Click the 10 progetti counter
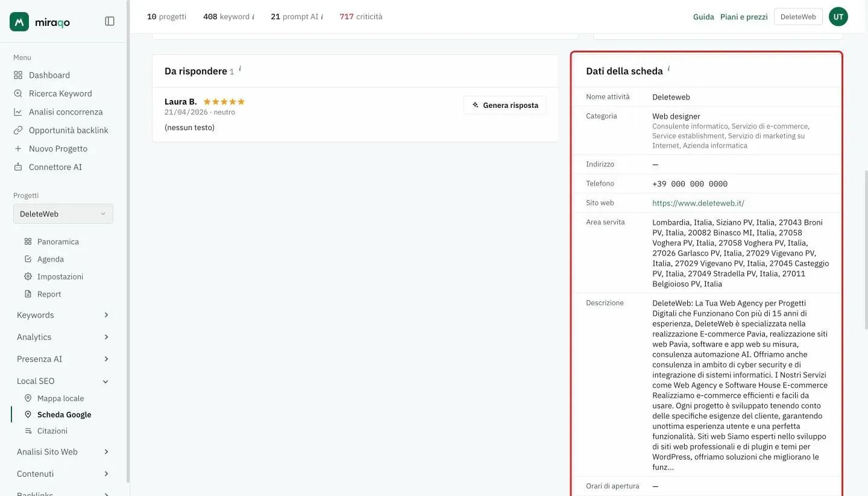The height and width of the screenshot is (496, 868). (x=166, y=17)
